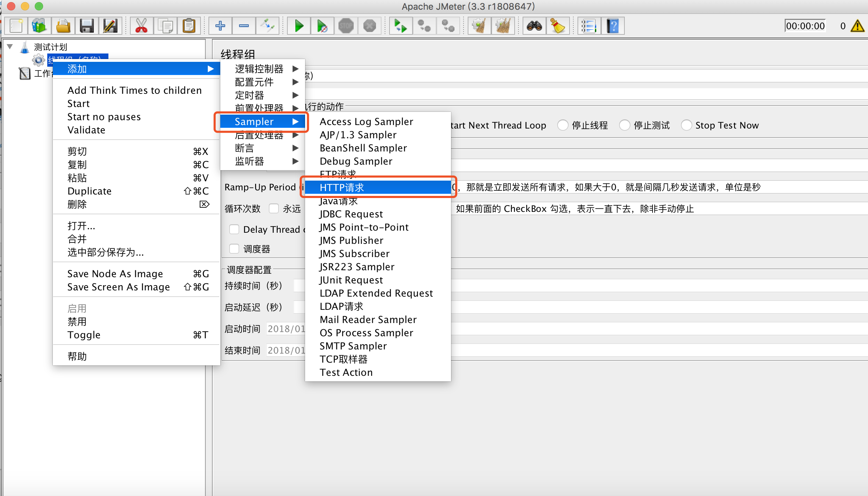This screenshot has width=868, height=496.
Task: Click the binoculars Search icon
Action: point(534,26)
